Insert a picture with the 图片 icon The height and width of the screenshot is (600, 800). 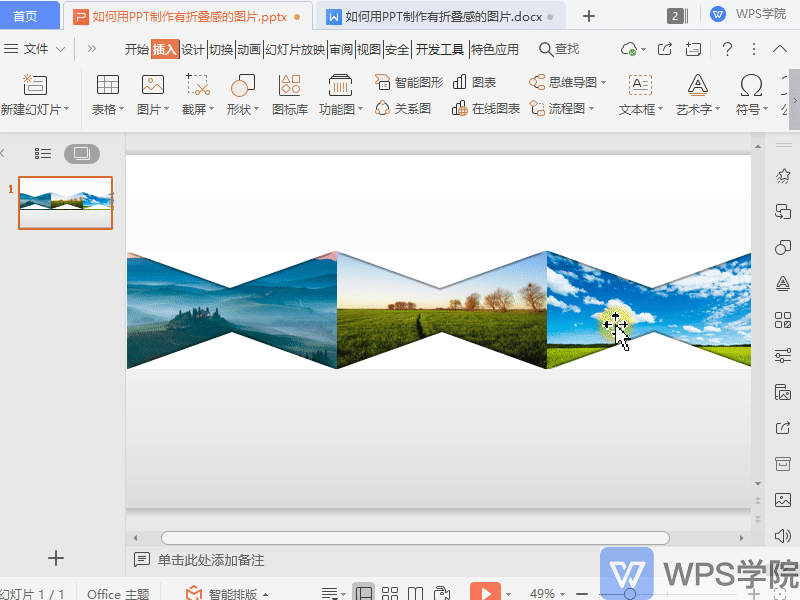(x=153, y=85)
